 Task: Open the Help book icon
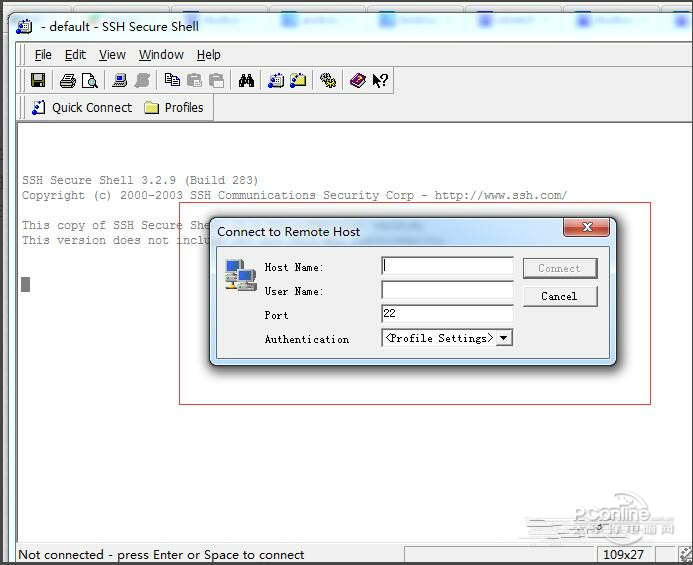[358, 80]
